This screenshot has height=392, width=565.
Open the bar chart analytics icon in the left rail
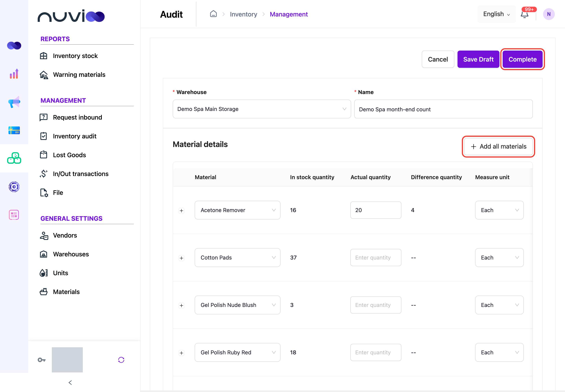coord(14,74)
